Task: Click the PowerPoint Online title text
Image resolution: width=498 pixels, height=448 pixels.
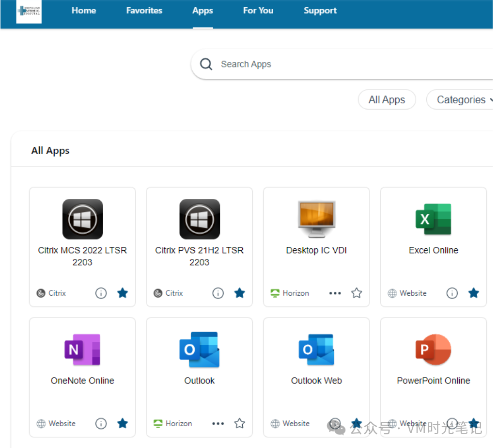Action: point(434,381)
